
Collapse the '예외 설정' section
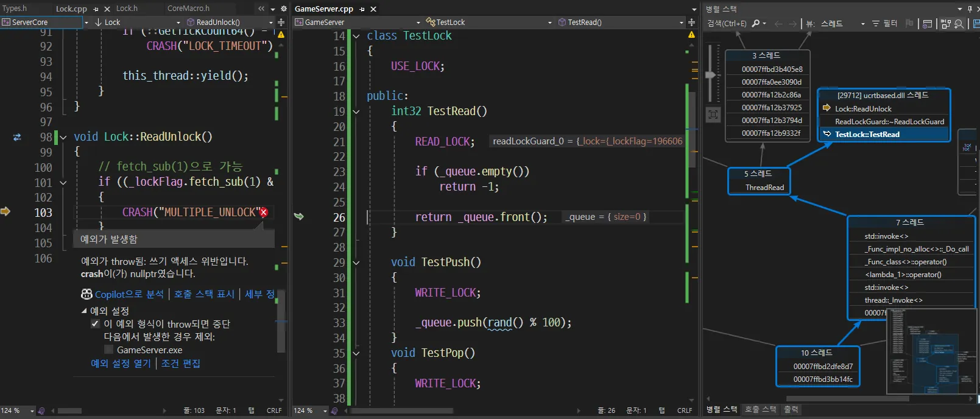point(84,311)
